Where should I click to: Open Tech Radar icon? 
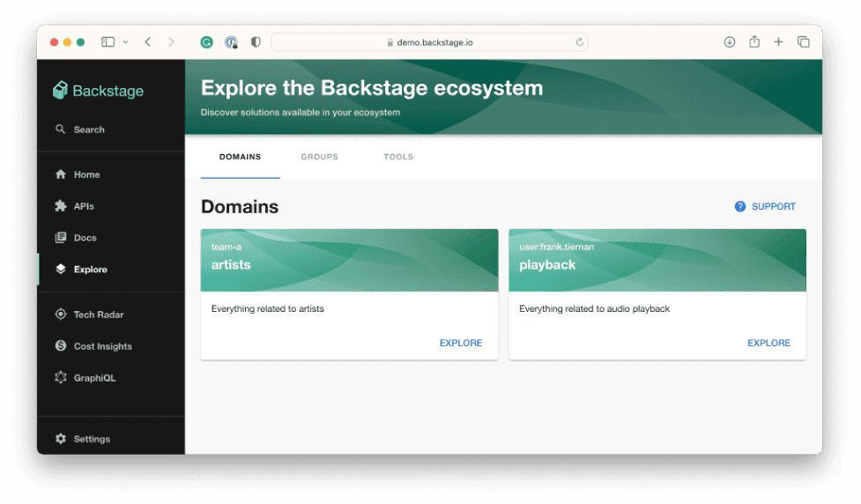(x=61, y=315)
